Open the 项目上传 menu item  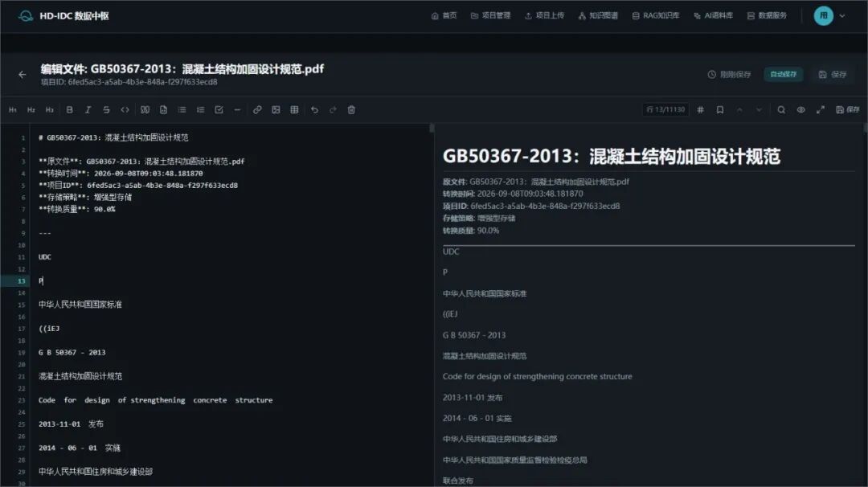(545, 15)
